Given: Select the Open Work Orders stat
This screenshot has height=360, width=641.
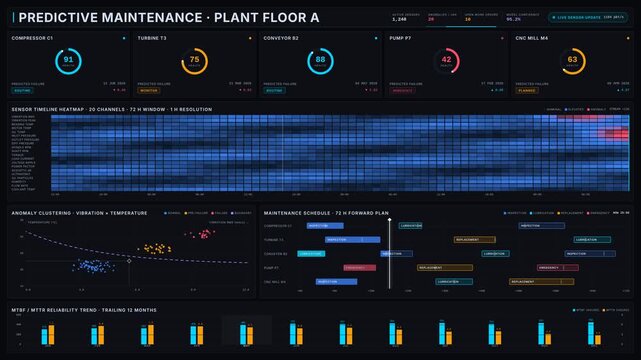Looking at the screenshot, I should coord(481,17).
